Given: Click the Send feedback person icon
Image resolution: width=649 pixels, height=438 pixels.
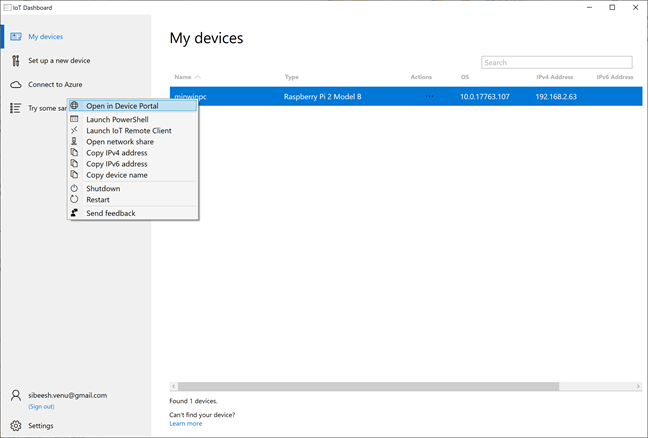Looking at the screenshot, I should click(x=74, y=213).
